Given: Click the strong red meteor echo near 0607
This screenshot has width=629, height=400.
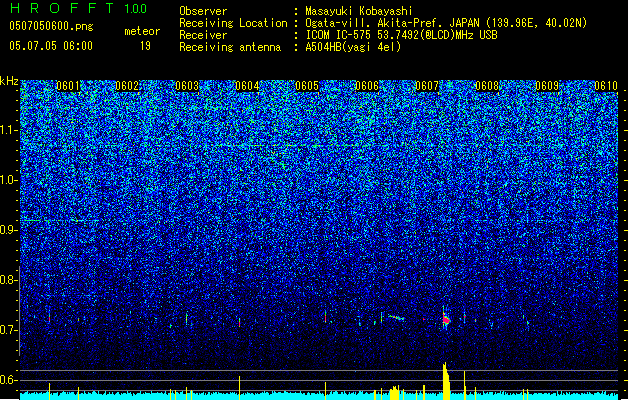Looking at the screenshot, I should point(446,320).
